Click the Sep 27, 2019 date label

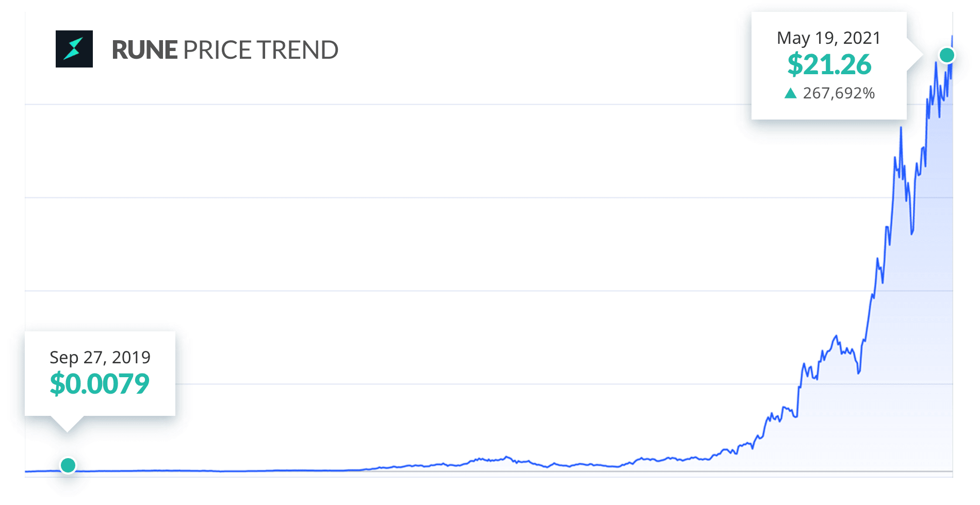[x=100, y=358]
